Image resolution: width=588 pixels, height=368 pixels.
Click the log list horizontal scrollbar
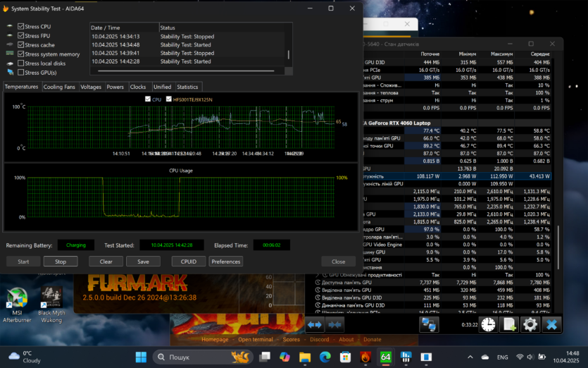point(186,70)
